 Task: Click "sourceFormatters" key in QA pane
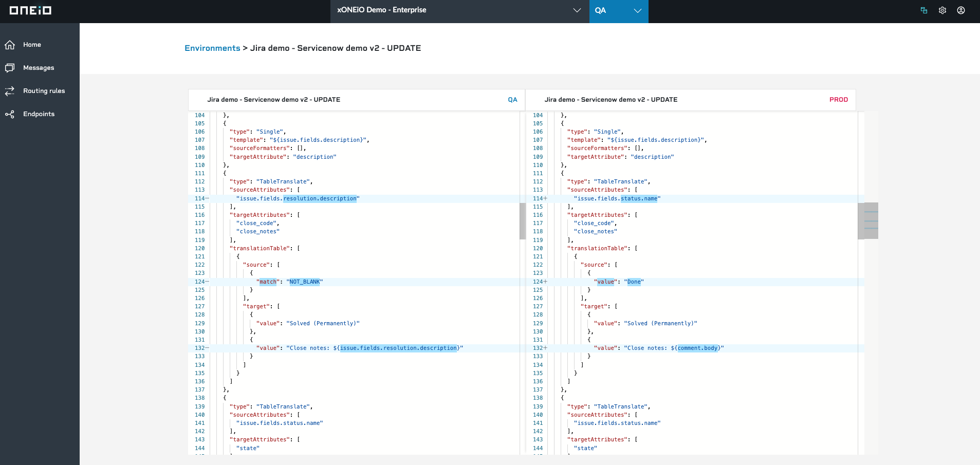[x=260, y=148]
